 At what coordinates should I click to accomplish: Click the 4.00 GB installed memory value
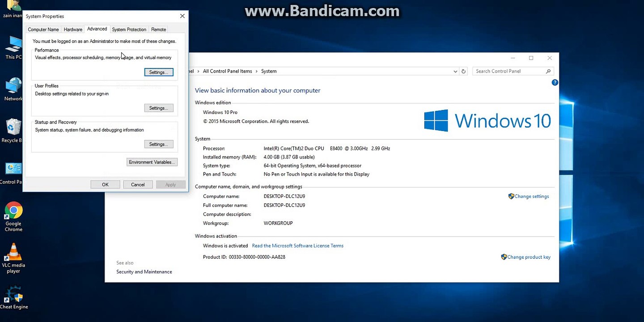pos(289,157)
